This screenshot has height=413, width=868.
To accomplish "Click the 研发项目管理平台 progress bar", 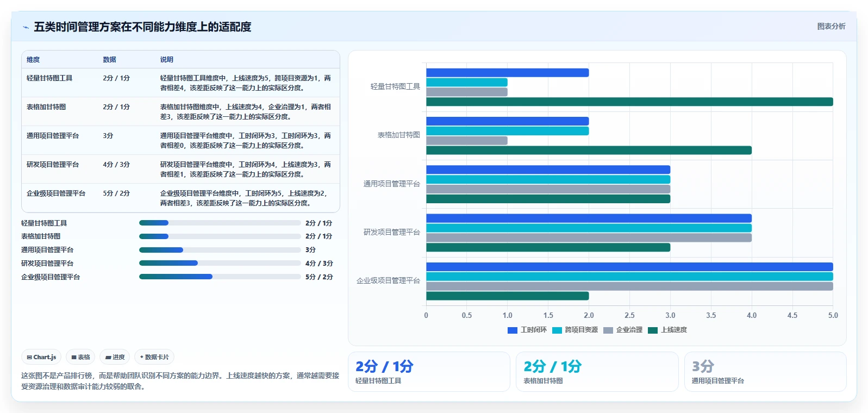I will pos(220,263).
